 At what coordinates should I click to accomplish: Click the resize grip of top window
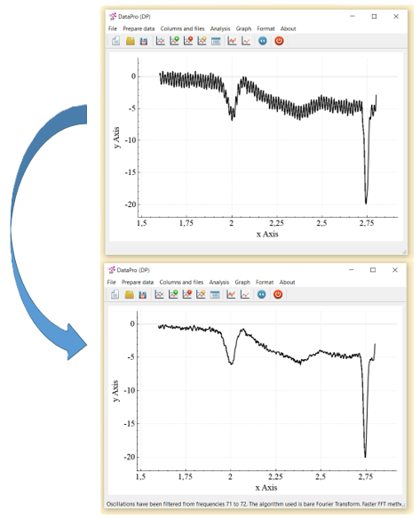point(404,252)
